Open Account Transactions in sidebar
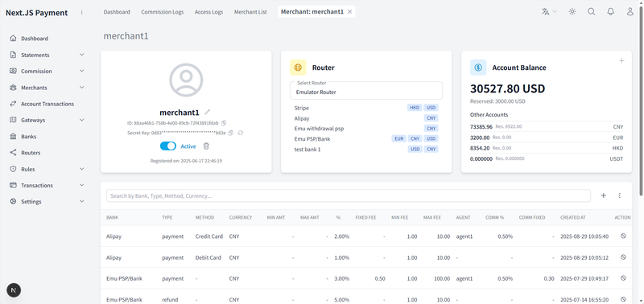 [x=47, y=104]
